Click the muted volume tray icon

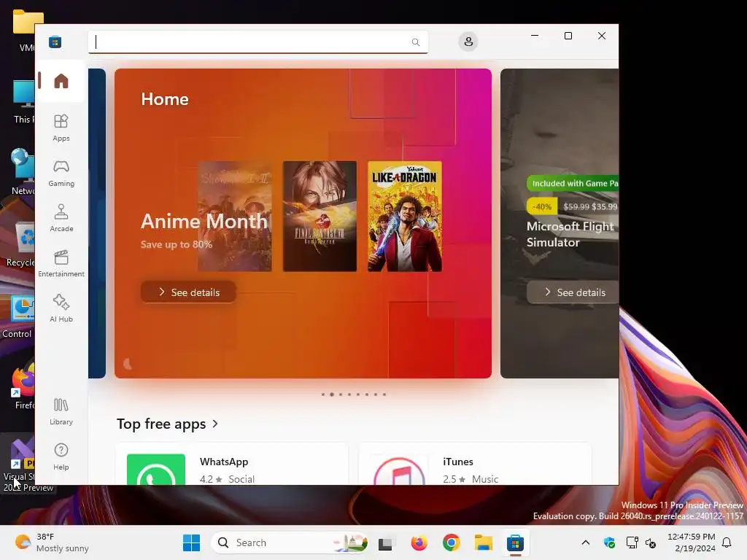[651, 542]
